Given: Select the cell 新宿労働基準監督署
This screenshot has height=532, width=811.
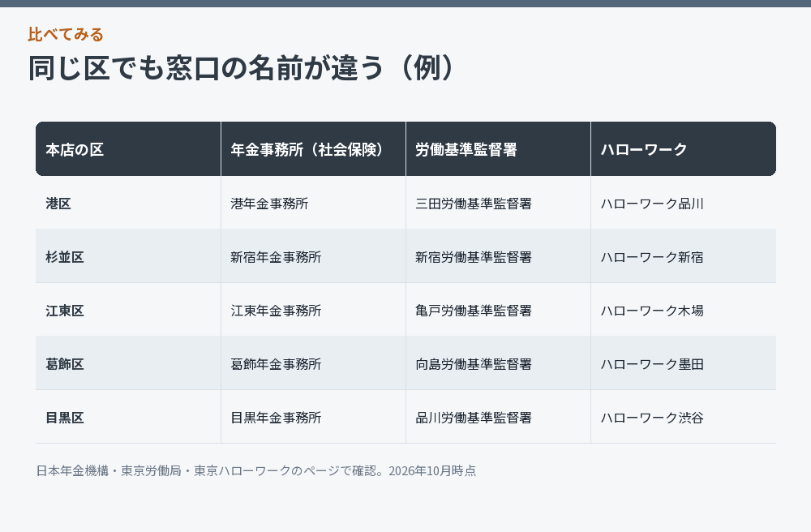Looking at the screenshot, I should 498,256.
